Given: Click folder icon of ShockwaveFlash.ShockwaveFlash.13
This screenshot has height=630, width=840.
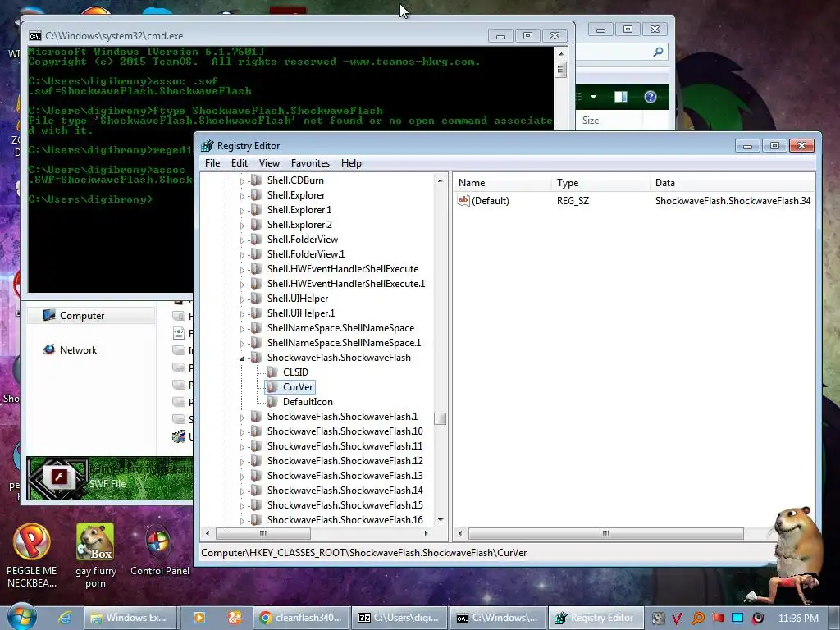Looking at the screenshot, I should click(x=257, y=475).
